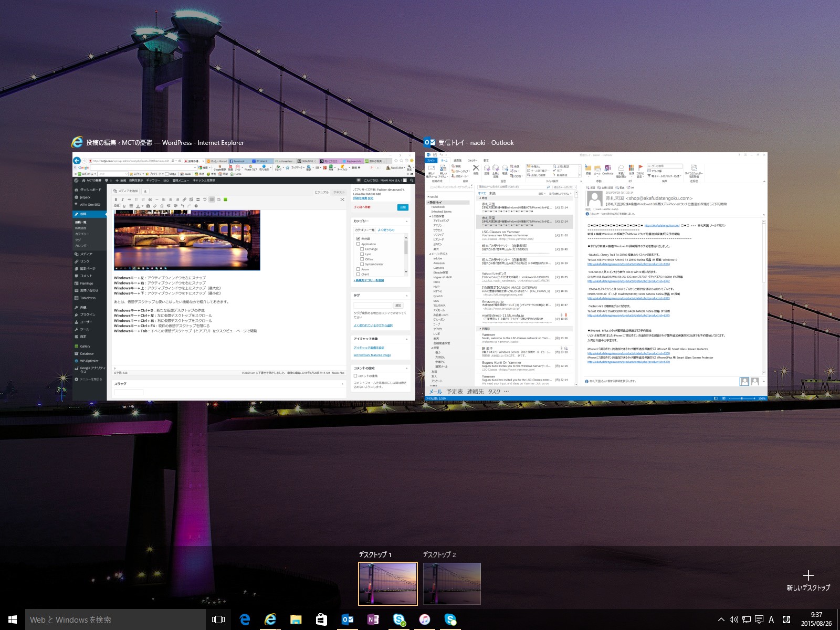Viewport: 840px width, 630px height.
Task: Click メディアを追加 button in WordPress
Action: [127, 191]
